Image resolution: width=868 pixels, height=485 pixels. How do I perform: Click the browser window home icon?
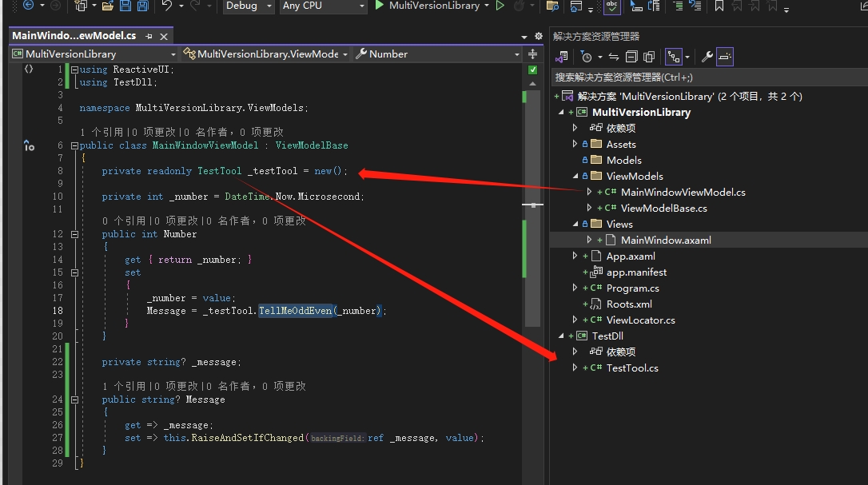576,6
